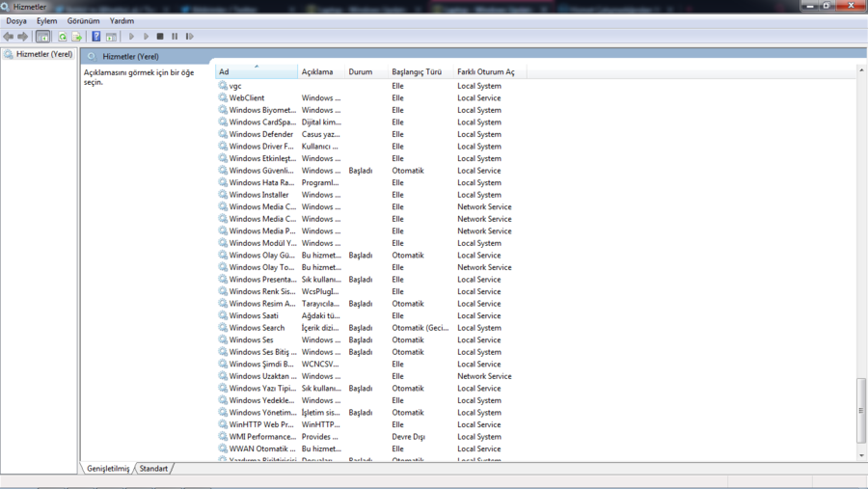Click the vertical scrollbar thumb
Viewport: 868px width, 489px height.
(x=861, y=410)
